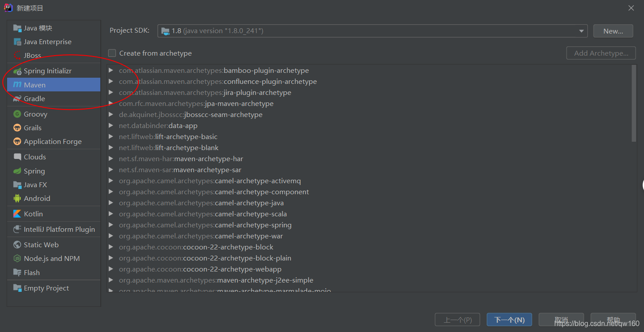Expand the maven-archetype-j2ee-simple entry
The height and width of the screenshot is (332, 644).
(x=111, y=280)
